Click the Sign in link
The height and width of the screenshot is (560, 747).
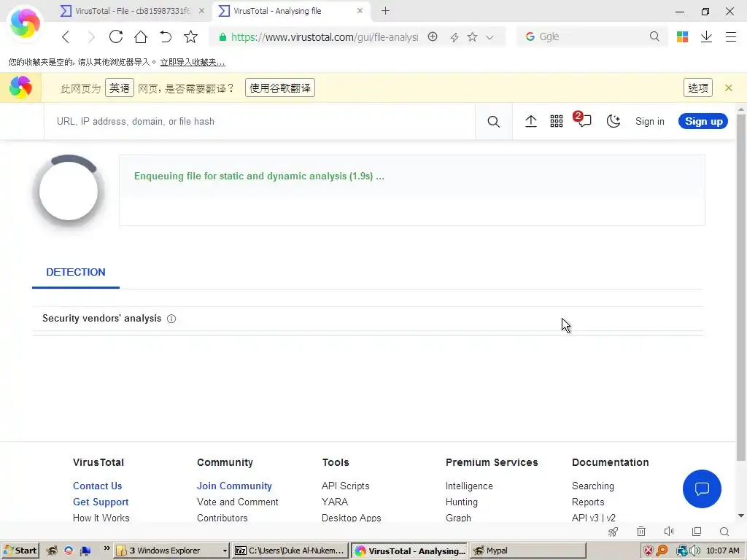point(650,122)
